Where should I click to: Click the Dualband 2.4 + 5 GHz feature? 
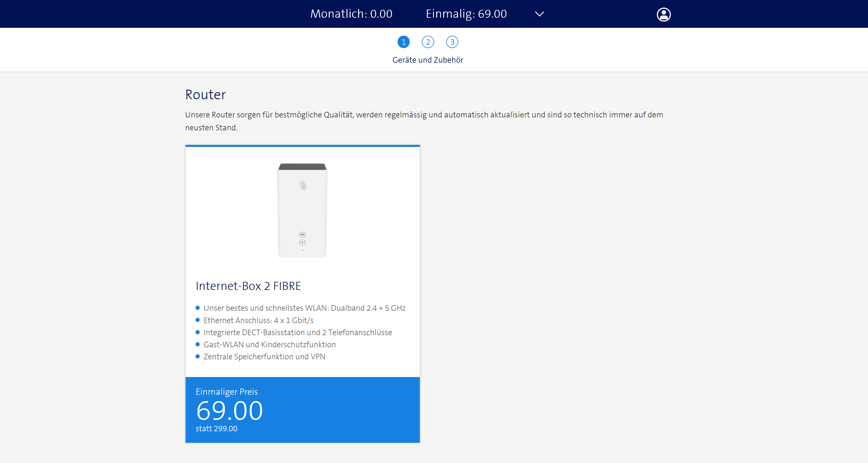click(304, 308)
